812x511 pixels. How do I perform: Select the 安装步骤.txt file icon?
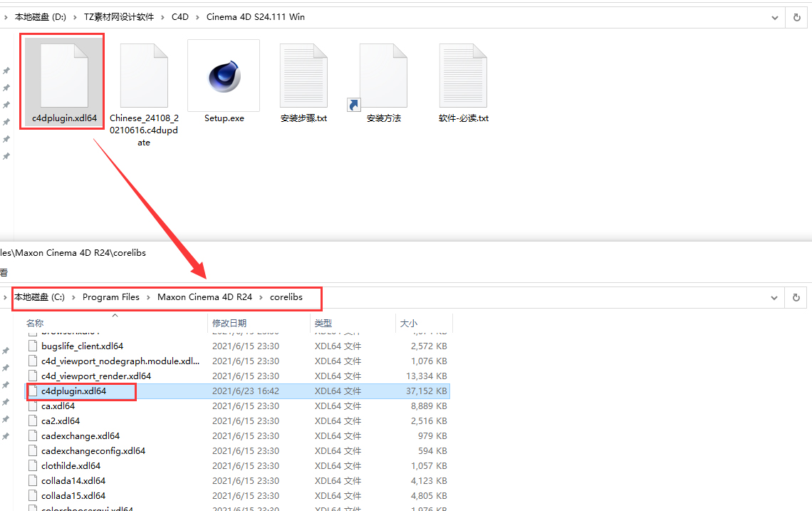(303, 76)
